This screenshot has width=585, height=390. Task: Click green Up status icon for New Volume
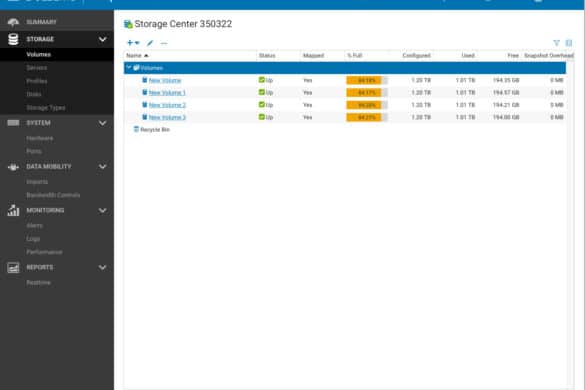(262, 80)
